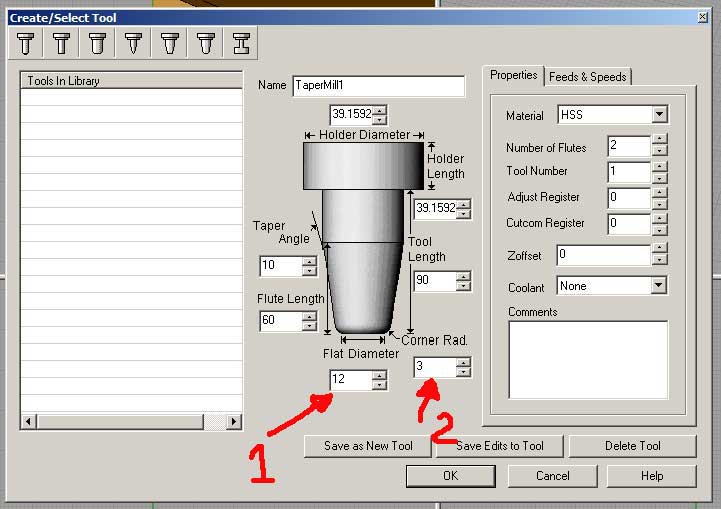
Task: Select the pointed vee mill tool icon
Action: pyautogui.click(x=134, y=43)
